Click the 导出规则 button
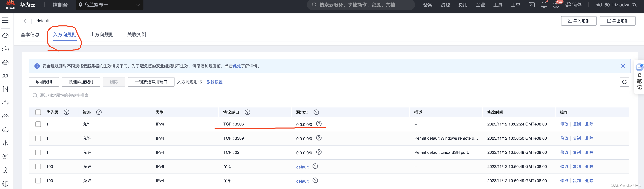 618,21
